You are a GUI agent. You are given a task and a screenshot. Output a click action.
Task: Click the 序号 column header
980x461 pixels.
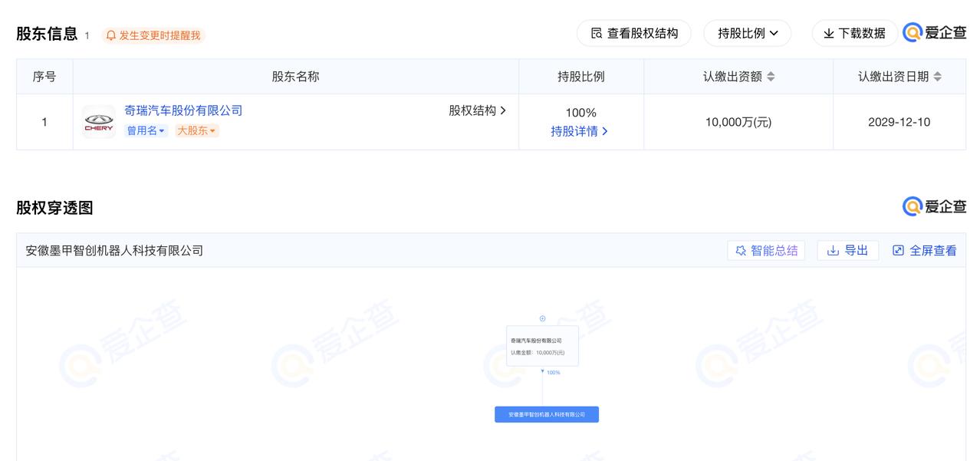(x=44, y=77)
